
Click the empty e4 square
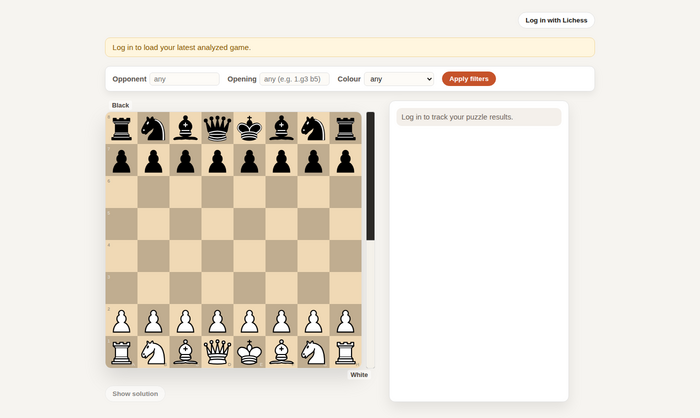[x=250, y=256]
